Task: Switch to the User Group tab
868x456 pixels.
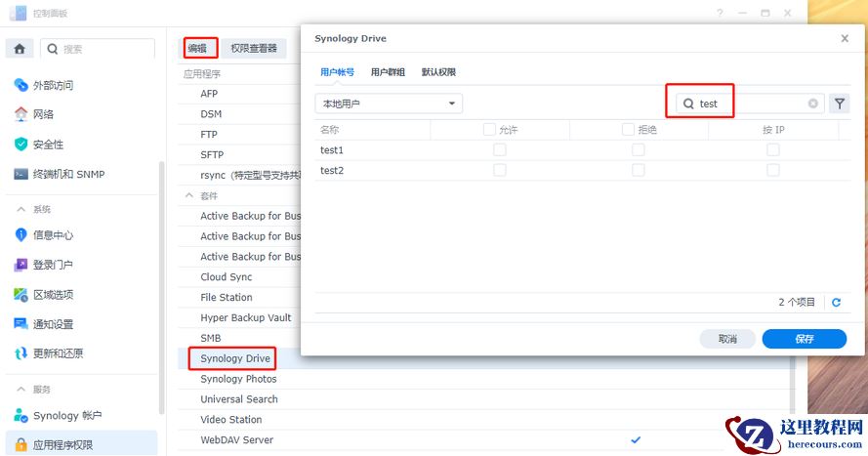Action: (x=388, y=72)
